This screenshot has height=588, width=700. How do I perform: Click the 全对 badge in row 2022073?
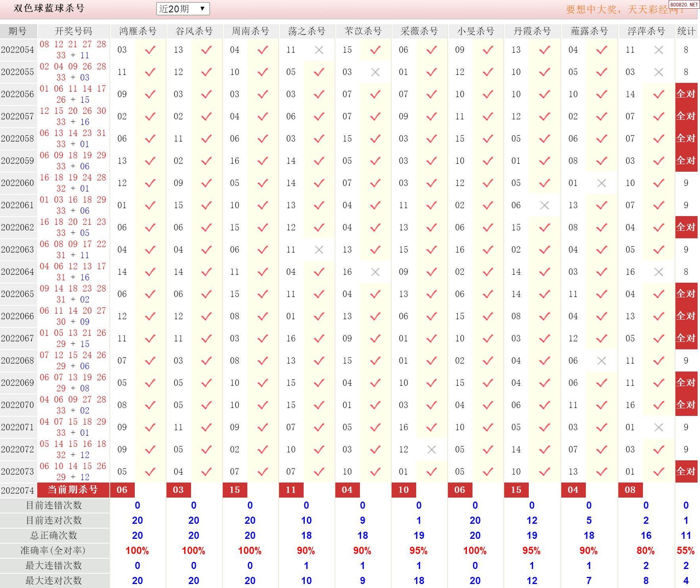pos(687,471)
